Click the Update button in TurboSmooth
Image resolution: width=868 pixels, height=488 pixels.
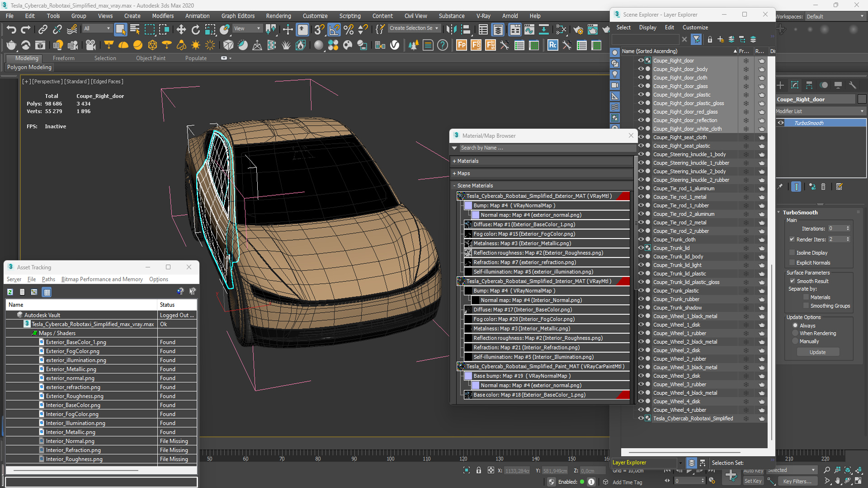click(817, 352)
